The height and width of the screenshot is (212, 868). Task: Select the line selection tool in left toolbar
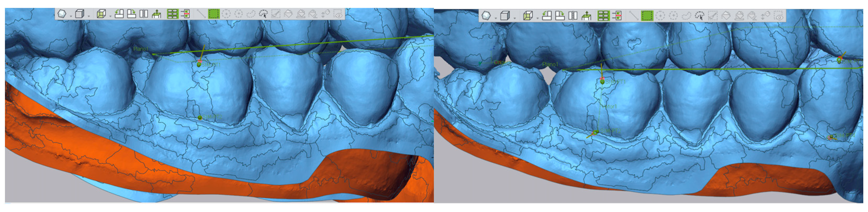click(201, 14)
